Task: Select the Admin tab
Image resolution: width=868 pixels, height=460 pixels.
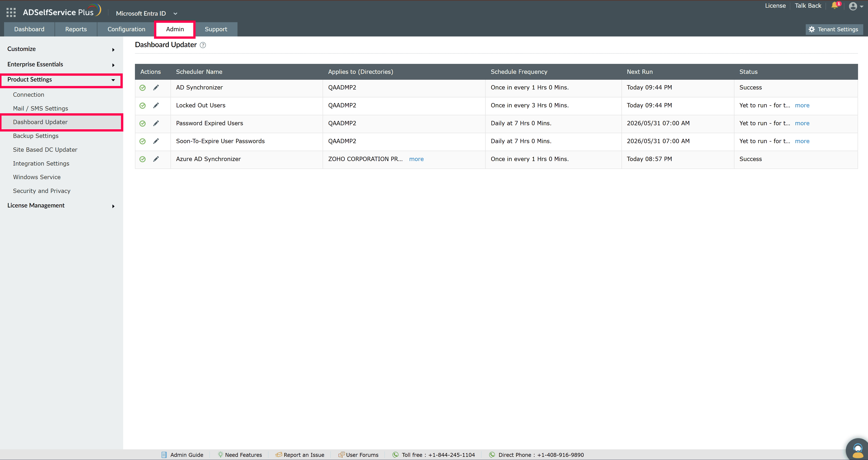Action: (x=175, y=29)
